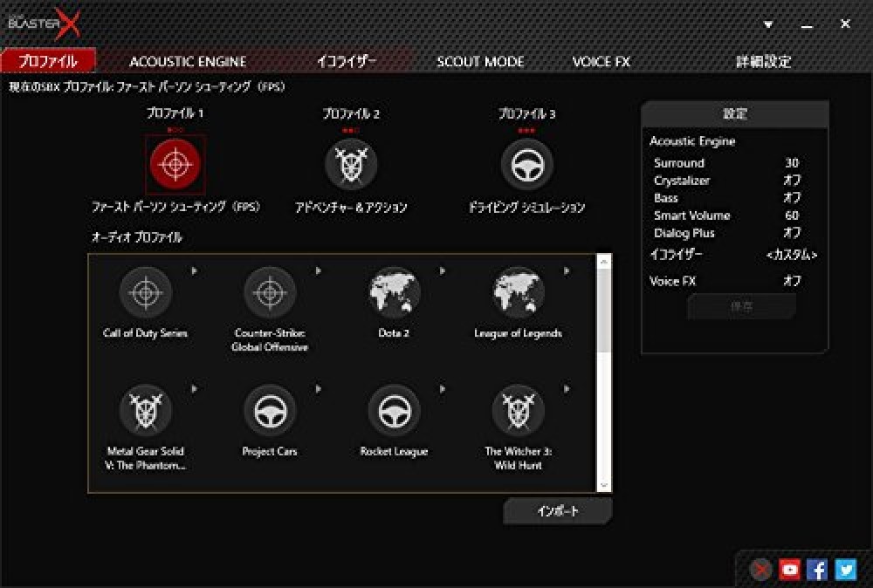The height and width of the screenshot is (588, 873).
Task: Open the YouTube link icon
Action: [789, 569]
